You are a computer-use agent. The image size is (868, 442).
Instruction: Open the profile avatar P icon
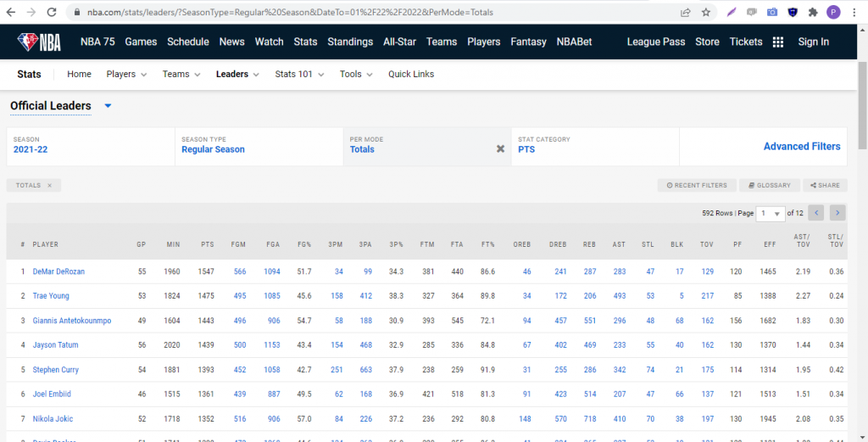pyautogui.click(x=833, y=12)
